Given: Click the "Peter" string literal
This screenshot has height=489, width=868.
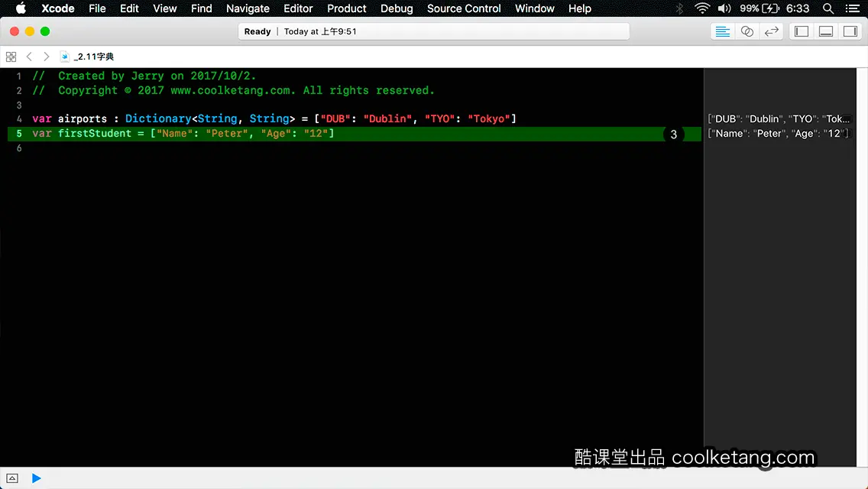Looking at the screenshot, I should point(227,133).
